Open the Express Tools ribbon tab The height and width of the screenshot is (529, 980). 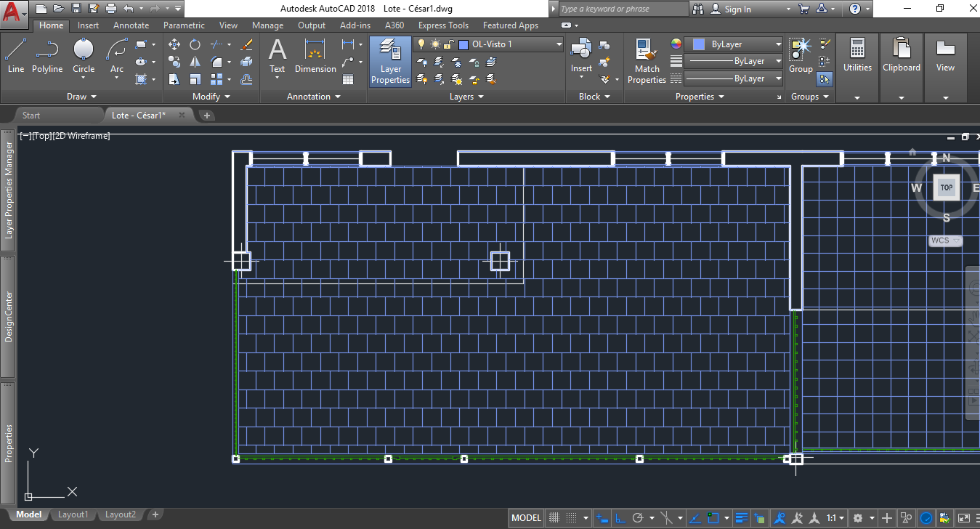pyautogui.click(x=443, y=25)
